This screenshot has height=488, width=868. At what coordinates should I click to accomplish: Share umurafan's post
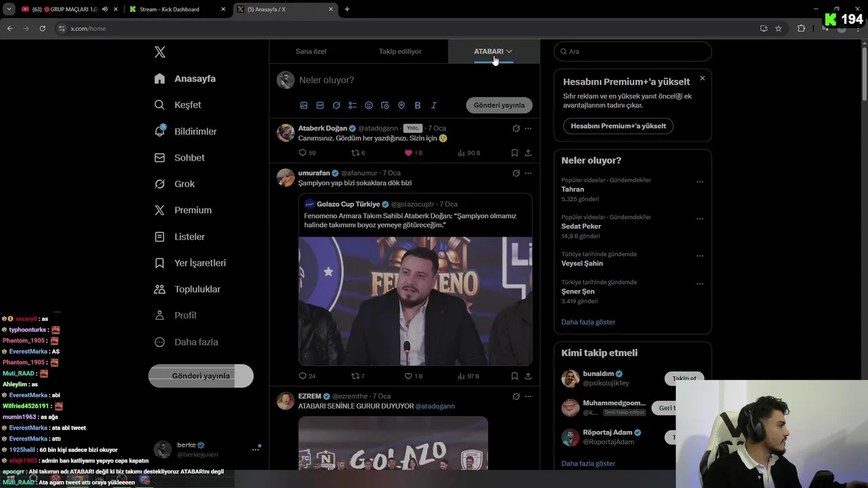(528, 376)
